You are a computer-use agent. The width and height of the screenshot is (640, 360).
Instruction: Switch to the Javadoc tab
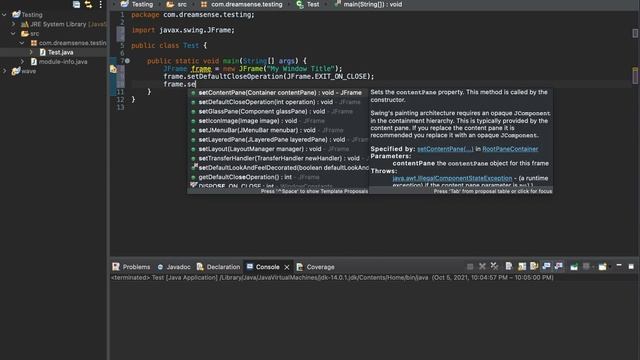pos(174,267)
